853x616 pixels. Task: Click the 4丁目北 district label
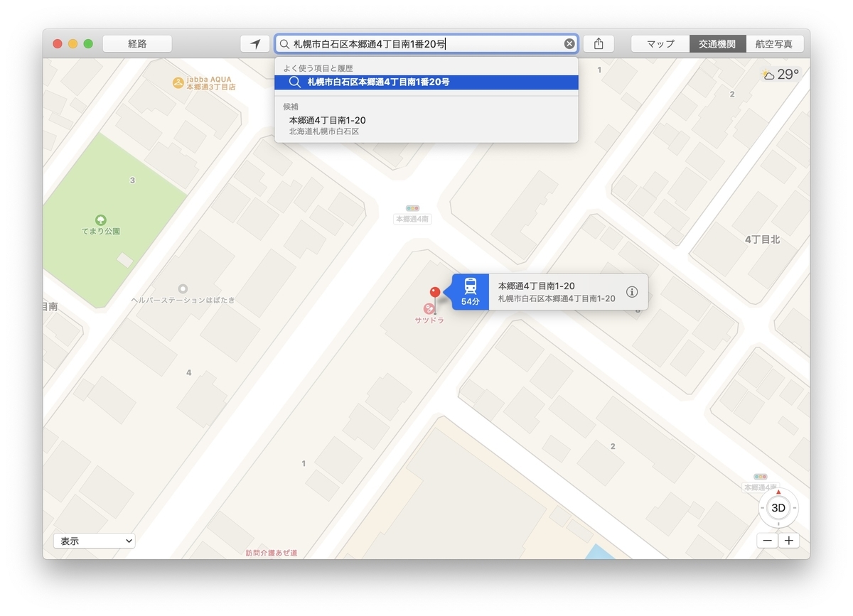click(762, 240)
